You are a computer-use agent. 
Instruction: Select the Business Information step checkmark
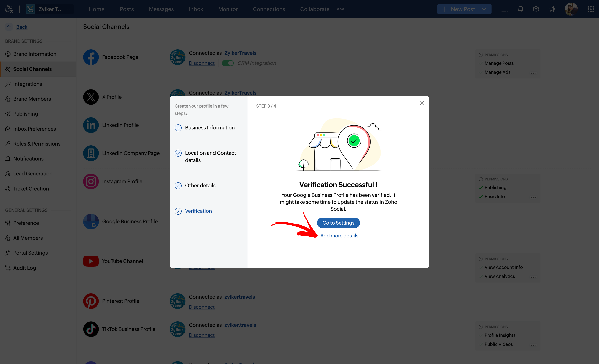pyautogui.click(x=178, y=128)
